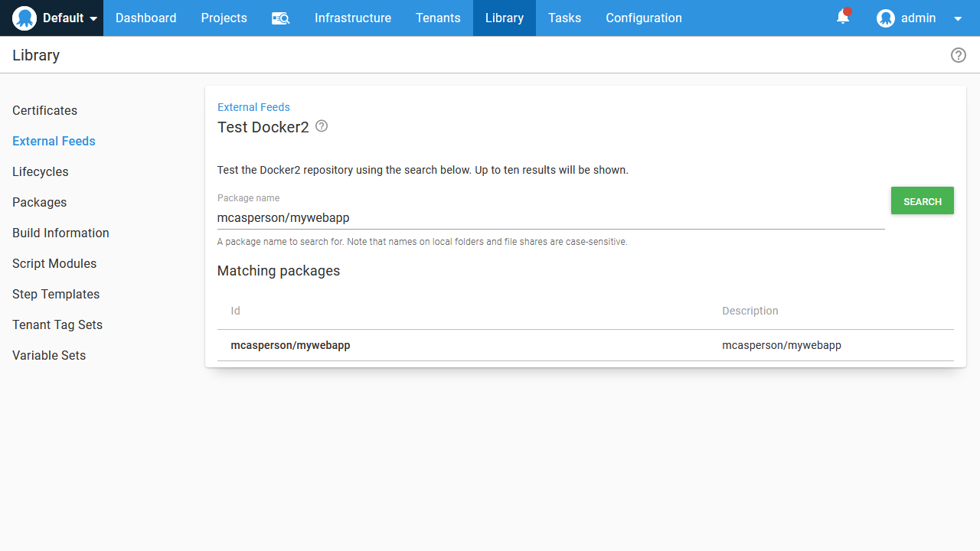Open the Infrastructure menu
This screenshot has height=551, width=980.
(x=352, y=18)
